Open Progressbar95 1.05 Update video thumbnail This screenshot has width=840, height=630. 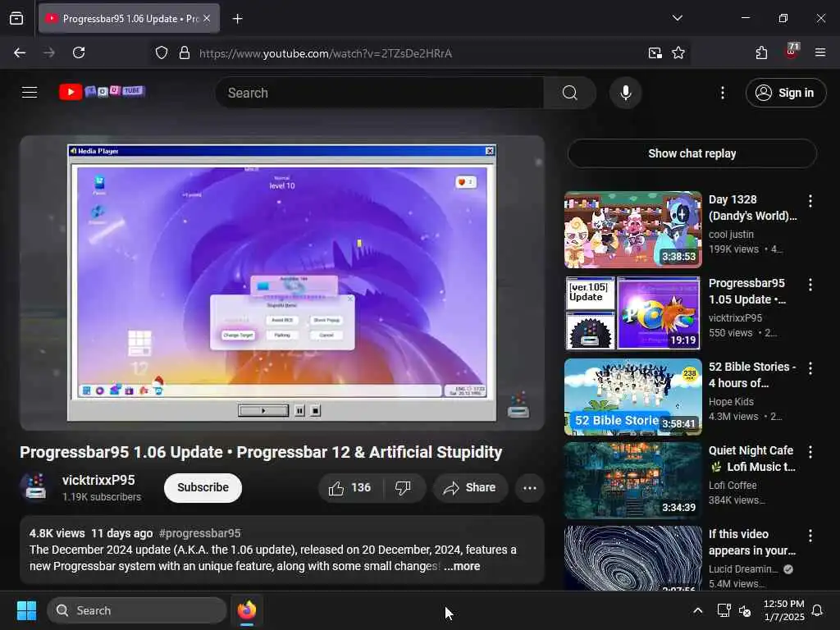pos(632,313)
